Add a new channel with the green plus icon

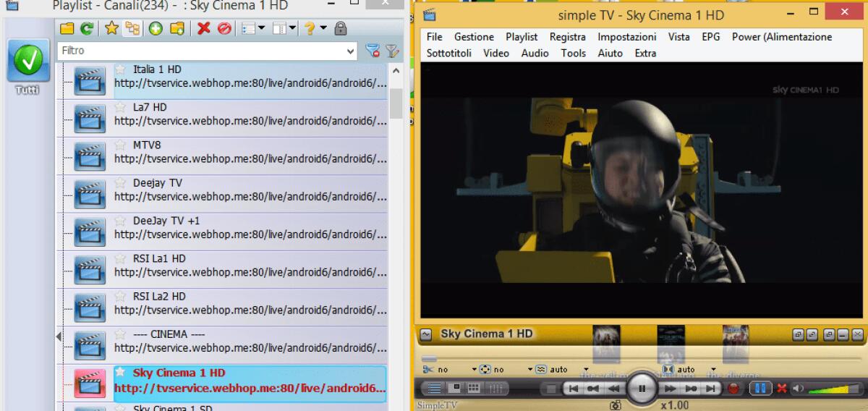(156, 28)
